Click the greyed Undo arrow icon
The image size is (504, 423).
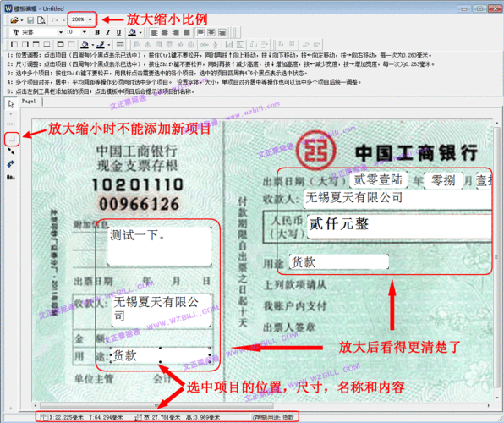tap(55, 20)
